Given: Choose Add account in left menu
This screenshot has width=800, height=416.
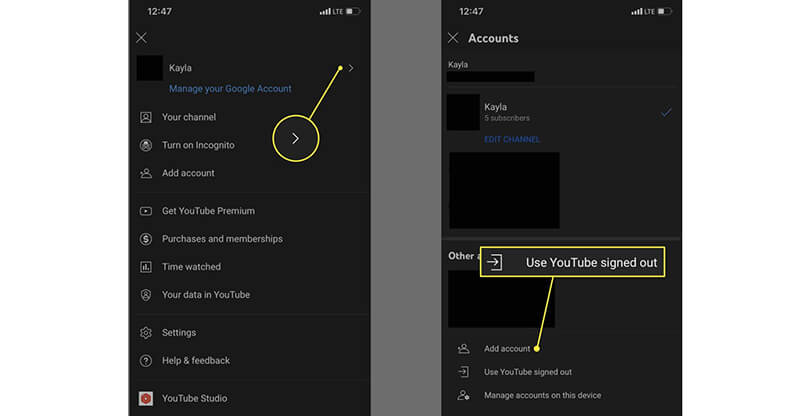Looking at the screenshot, I should [x=188, y=173].
